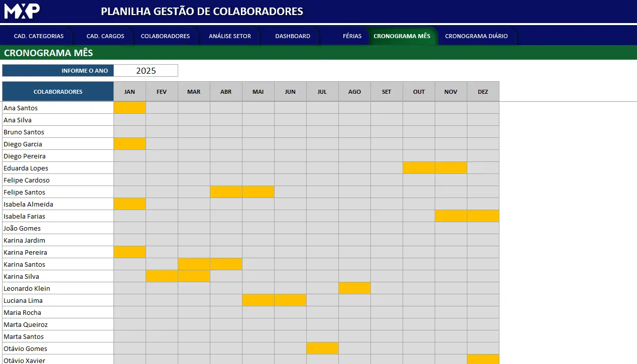Select the COLABORADORES column header
This screenshot has height=364, width=637.
pos(58,92)
